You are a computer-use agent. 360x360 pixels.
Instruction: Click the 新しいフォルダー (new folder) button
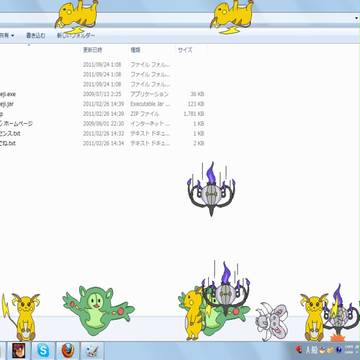click(76, 35)
